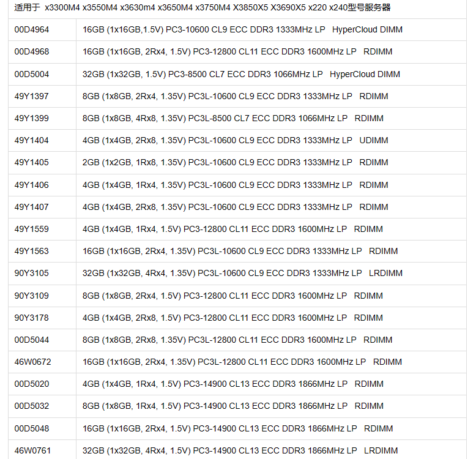Click 32GB HyperCloud DIMM description for 00D5004
This screenshot has width=476, height=459.
[241, 75]
